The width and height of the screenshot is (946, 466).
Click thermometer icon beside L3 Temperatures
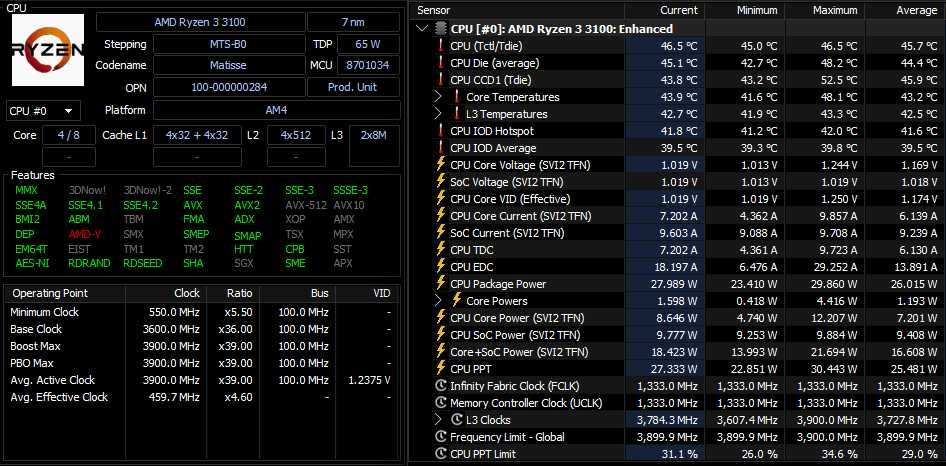point(457,113)
